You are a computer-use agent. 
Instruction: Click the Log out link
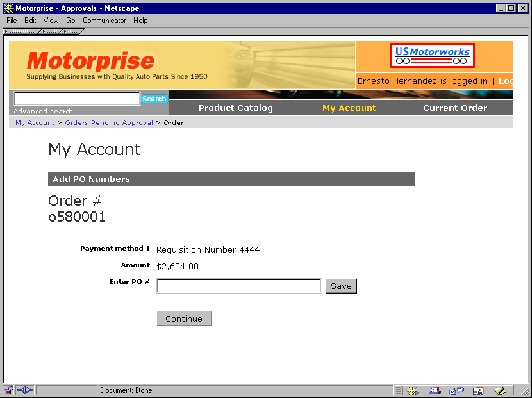coord(506,81)
